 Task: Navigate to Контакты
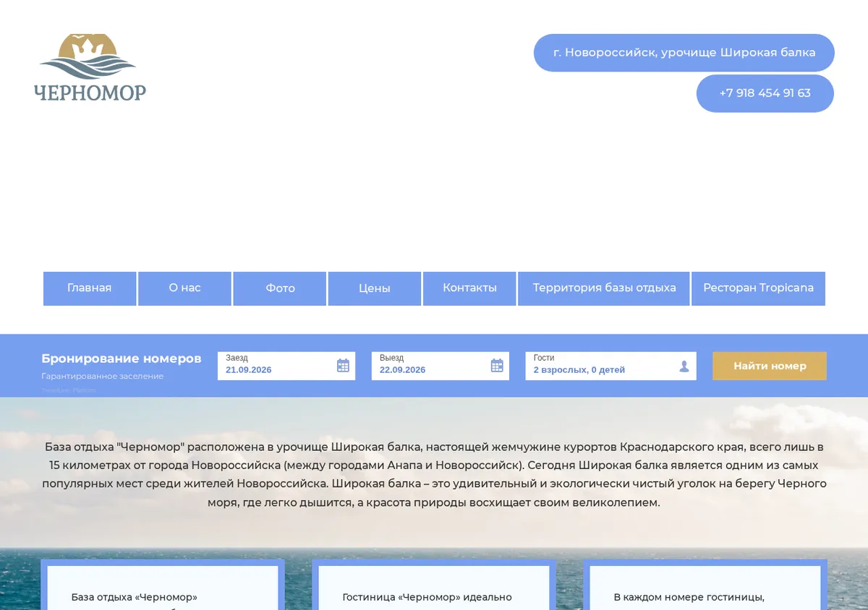click(469, 288)
